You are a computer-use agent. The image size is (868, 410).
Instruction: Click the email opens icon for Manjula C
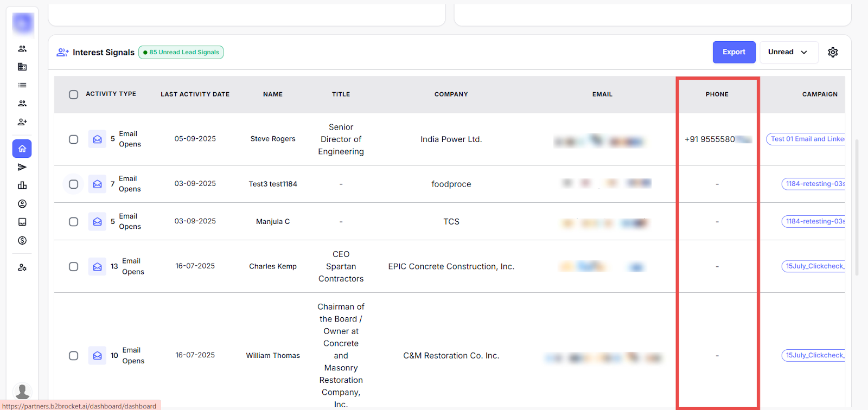point(98,222)
